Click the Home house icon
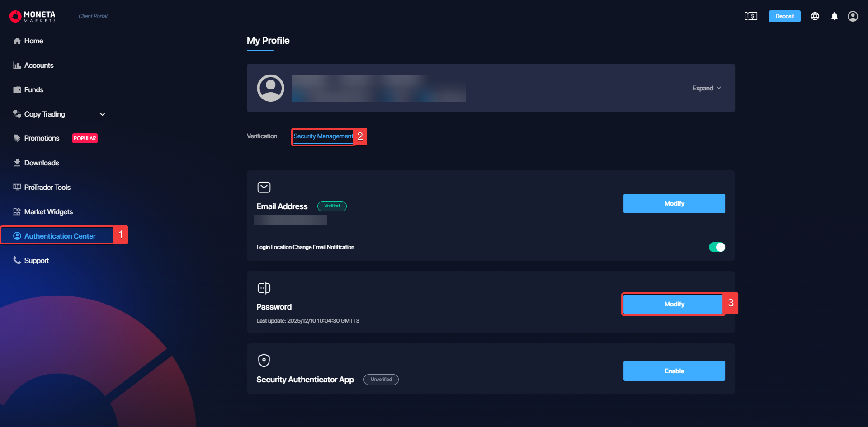 (x=17, y=41)
